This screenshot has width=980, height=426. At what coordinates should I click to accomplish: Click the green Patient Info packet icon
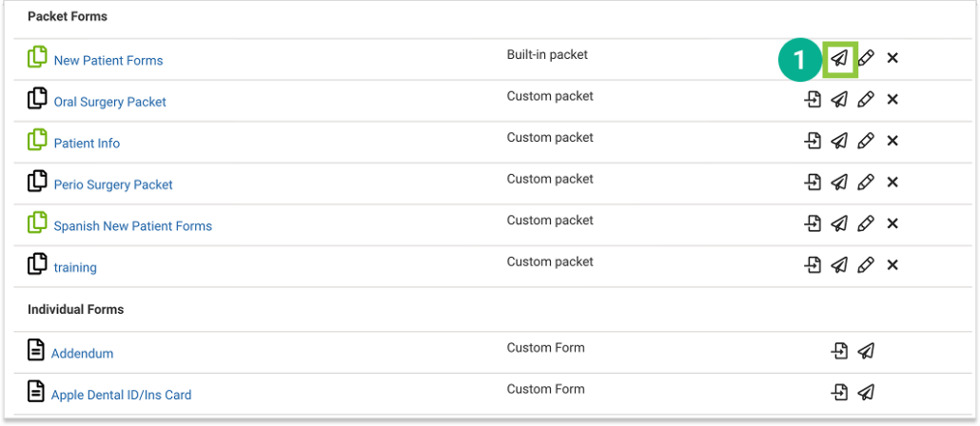point(37,141)
